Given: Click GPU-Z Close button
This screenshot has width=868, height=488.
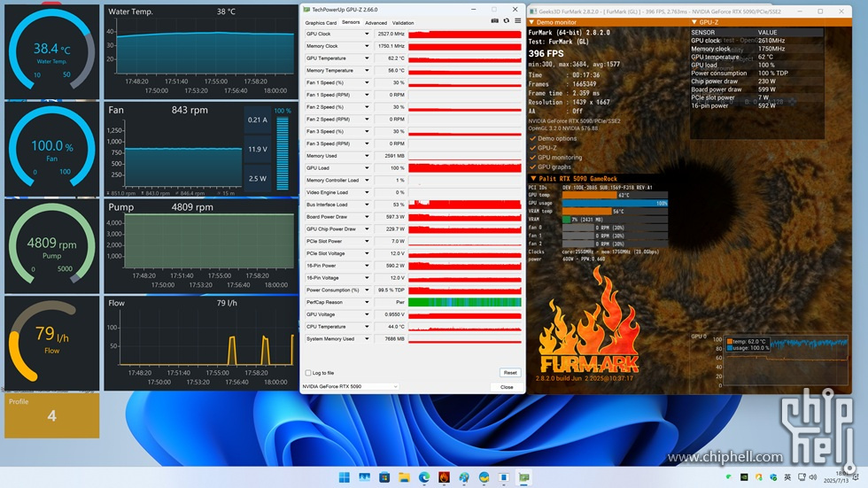Looking at the screenshot, I should (x=507, y=387).
